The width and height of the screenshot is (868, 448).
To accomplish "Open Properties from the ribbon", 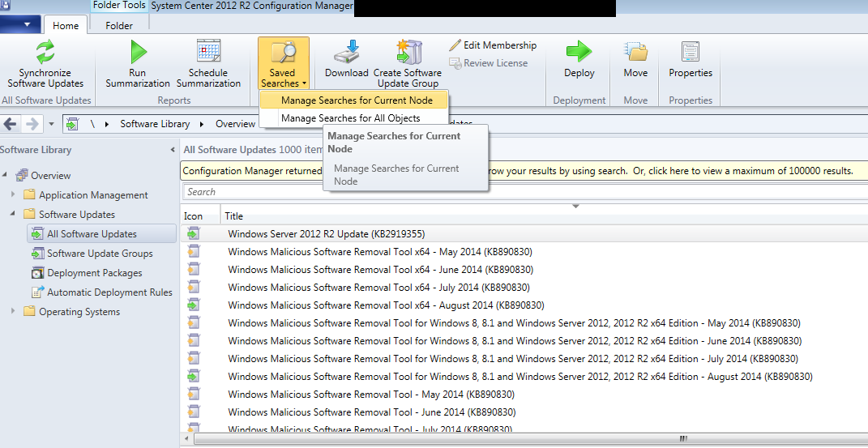I will (691, 60).
